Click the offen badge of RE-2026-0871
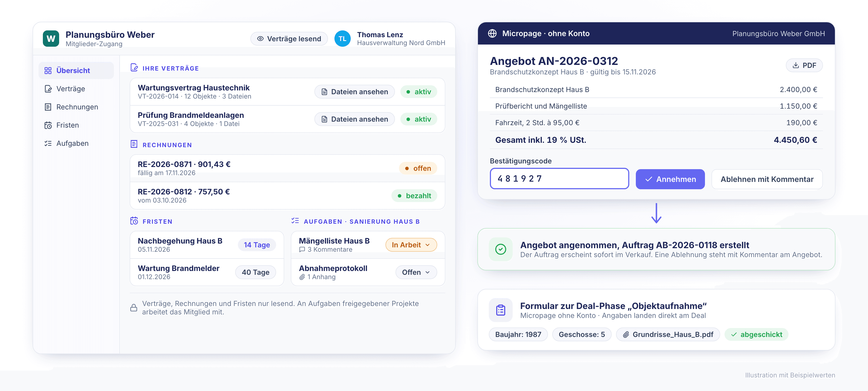Image resolution: width=868 pixels, height=391 pixels. pos(418,168)
